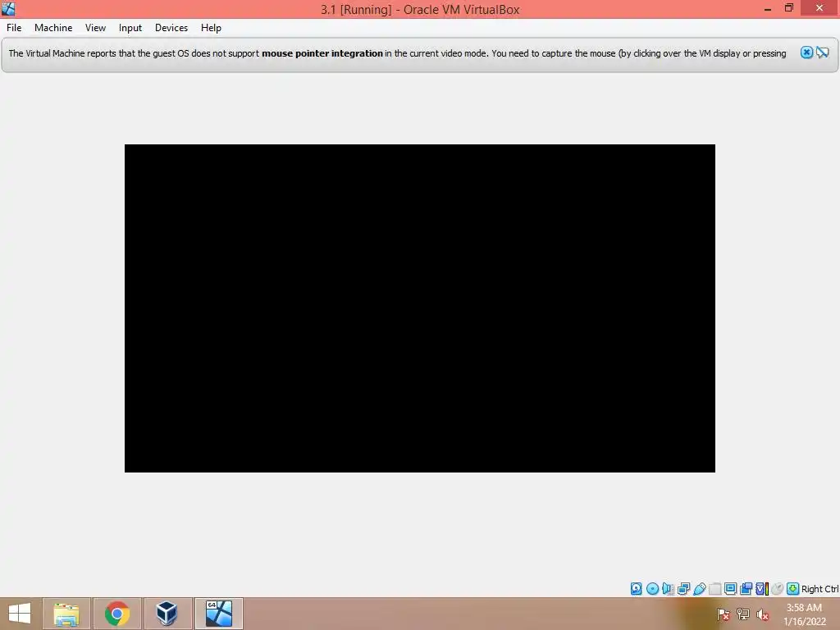Click the audio indicator in status bar

point(668,589)
